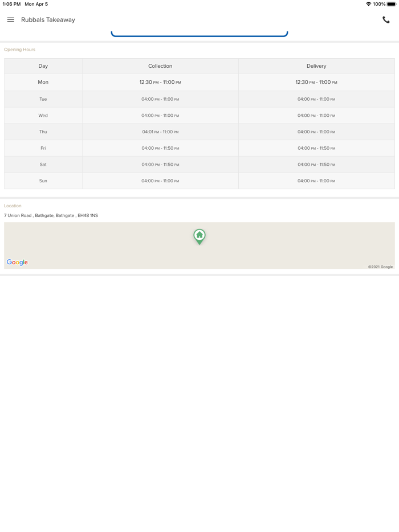Select the Day column header
Image resolution: width=399 pixels, height=532 pixels.
click(x=43, y=66)
